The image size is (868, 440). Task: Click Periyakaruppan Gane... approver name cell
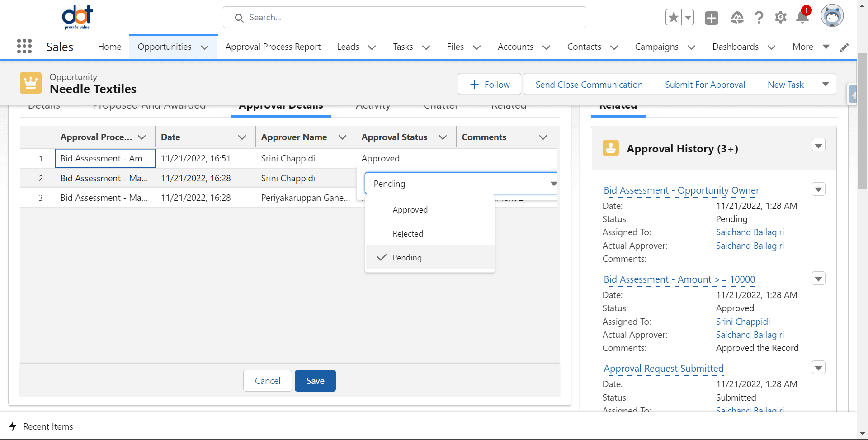pyautogui.click(x=306, y=198)
